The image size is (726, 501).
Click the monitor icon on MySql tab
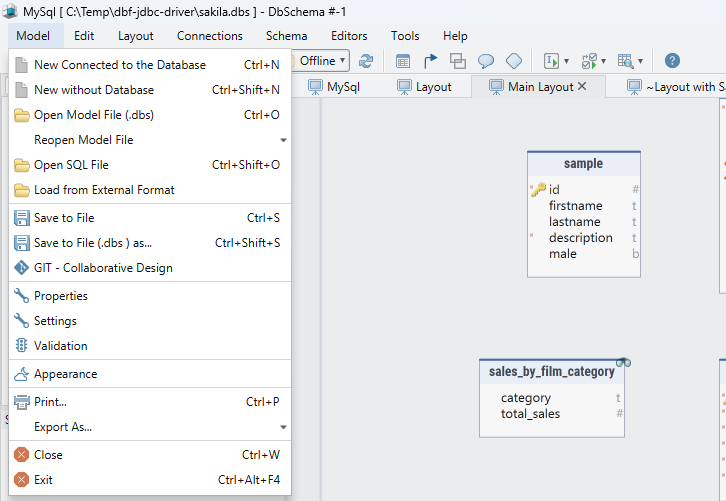[x=315, y=87]
